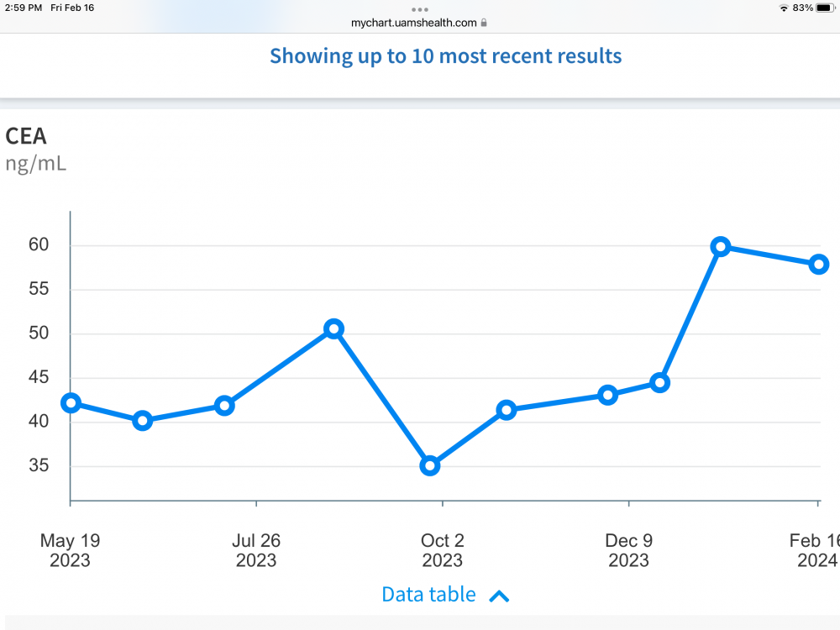Tap the ng/mL unit label
Viewport: 840px width, 630px height.
(36, 164)
